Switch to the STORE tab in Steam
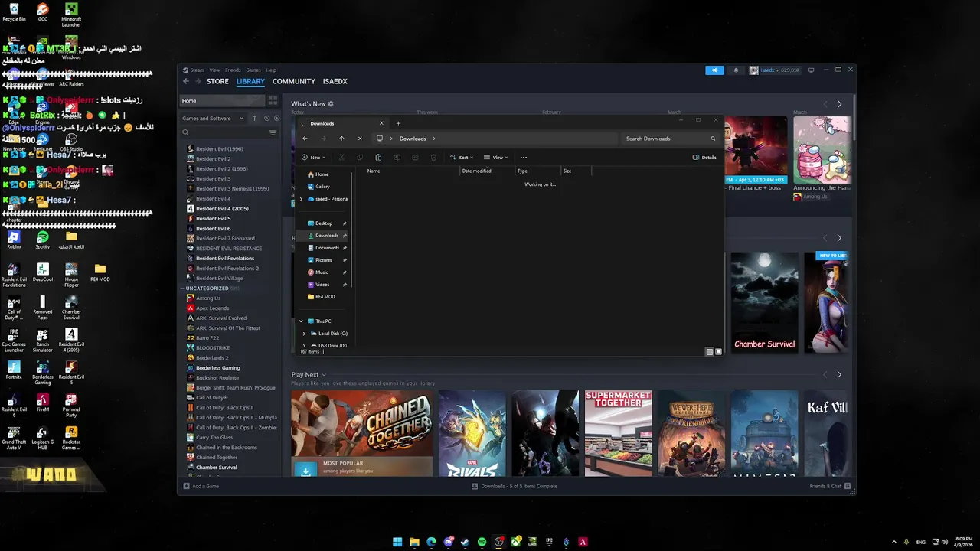The image size is (980, 551). click(217, 81)
